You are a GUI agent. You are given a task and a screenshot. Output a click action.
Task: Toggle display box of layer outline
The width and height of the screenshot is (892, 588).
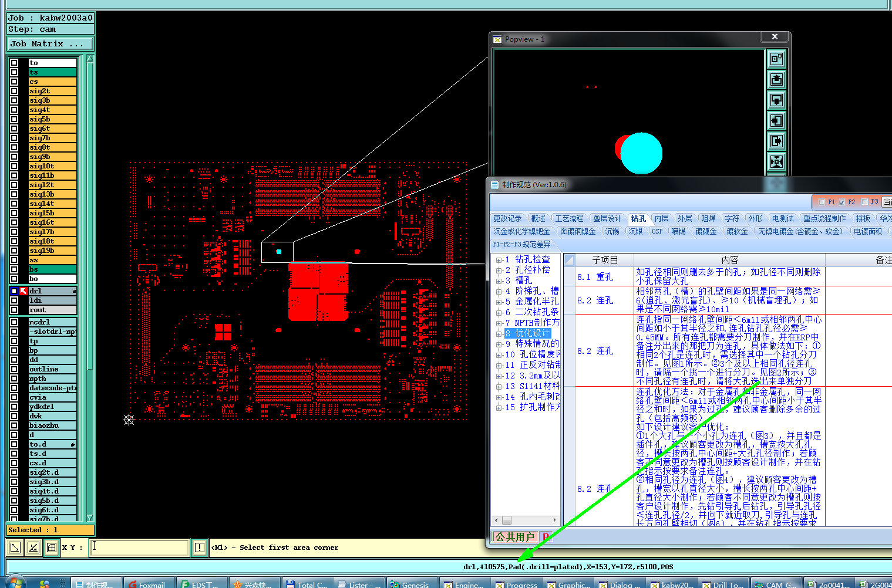14,369
